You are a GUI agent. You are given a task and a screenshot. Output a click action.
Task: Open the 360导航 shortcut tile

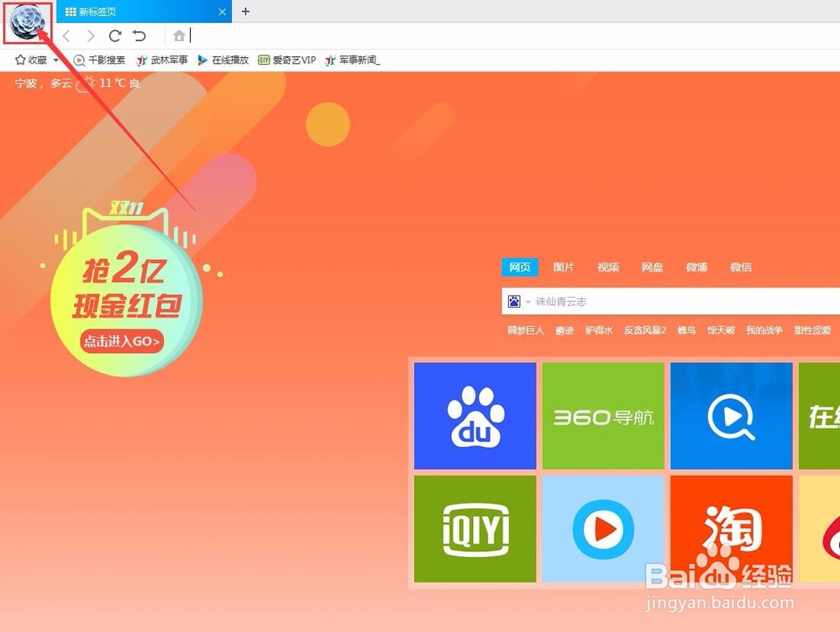click(x=603, y=416)
